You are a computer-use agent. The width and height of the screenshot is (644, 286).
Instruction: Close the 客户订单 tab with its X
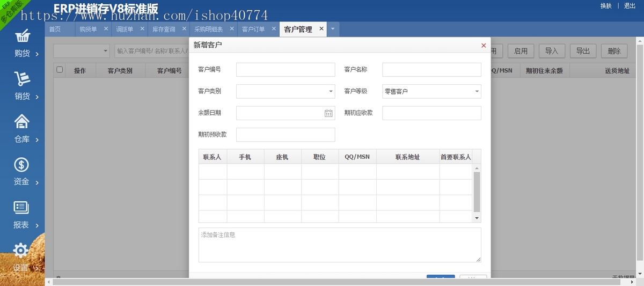(273, 29)
